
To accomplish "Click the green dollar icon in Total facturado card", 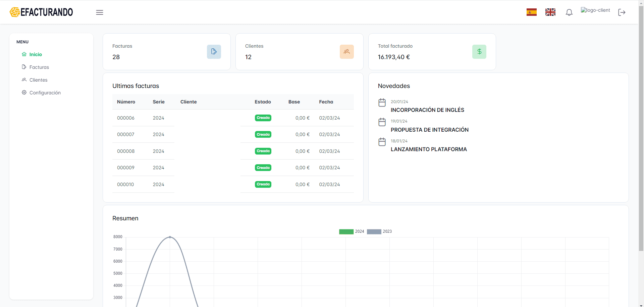I will click(479, 52).
